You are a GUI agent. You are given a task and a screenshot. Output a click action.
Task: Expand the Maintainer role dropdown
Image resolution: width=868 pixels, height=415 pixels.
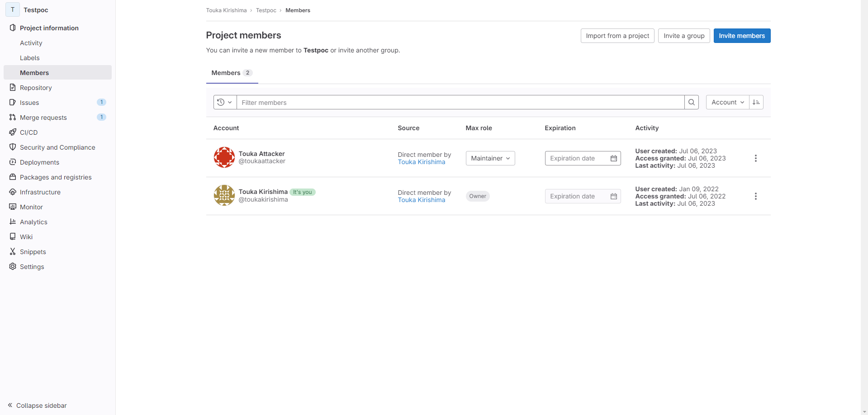pos(490,158)
